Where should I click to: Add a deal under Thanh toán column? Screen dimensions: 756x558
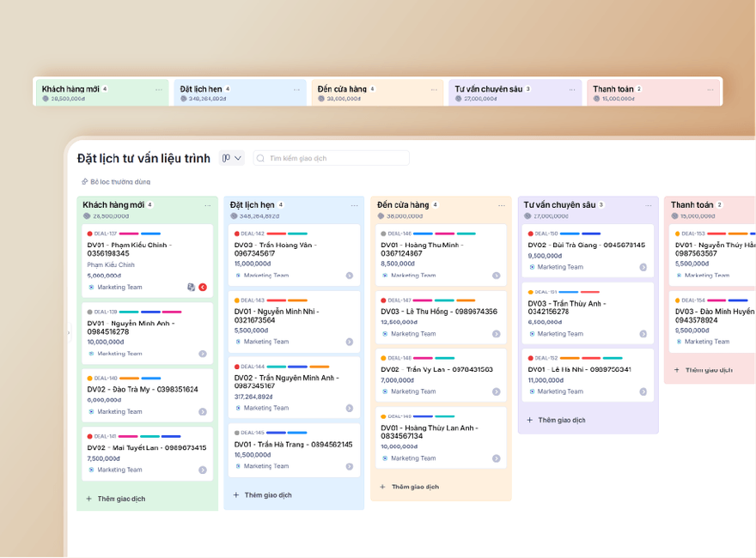coord(704,370)
